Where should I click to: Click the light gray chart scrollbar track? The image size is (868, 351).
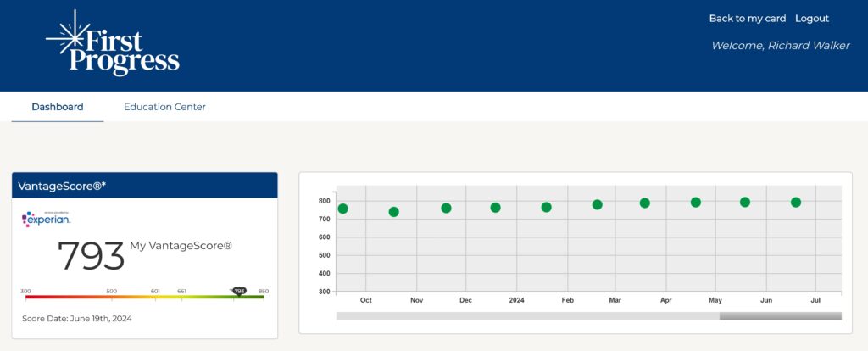coord(526,316)
